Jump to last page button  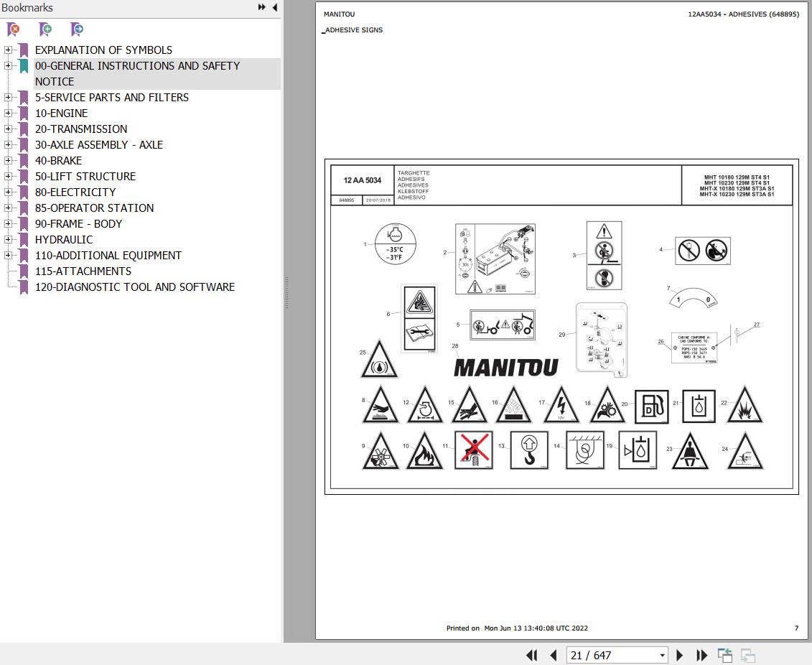tap(701, 655)
